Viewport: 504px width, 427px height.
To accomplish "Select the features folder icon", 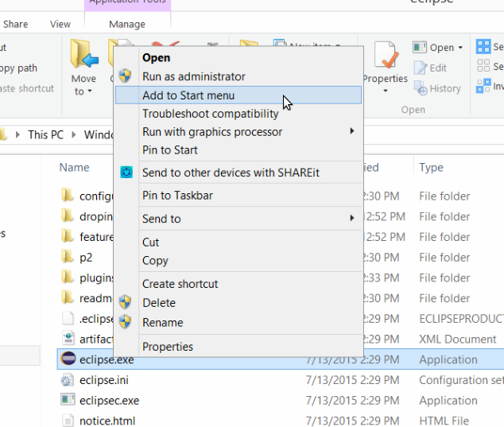I will click(x=68, y=236).
